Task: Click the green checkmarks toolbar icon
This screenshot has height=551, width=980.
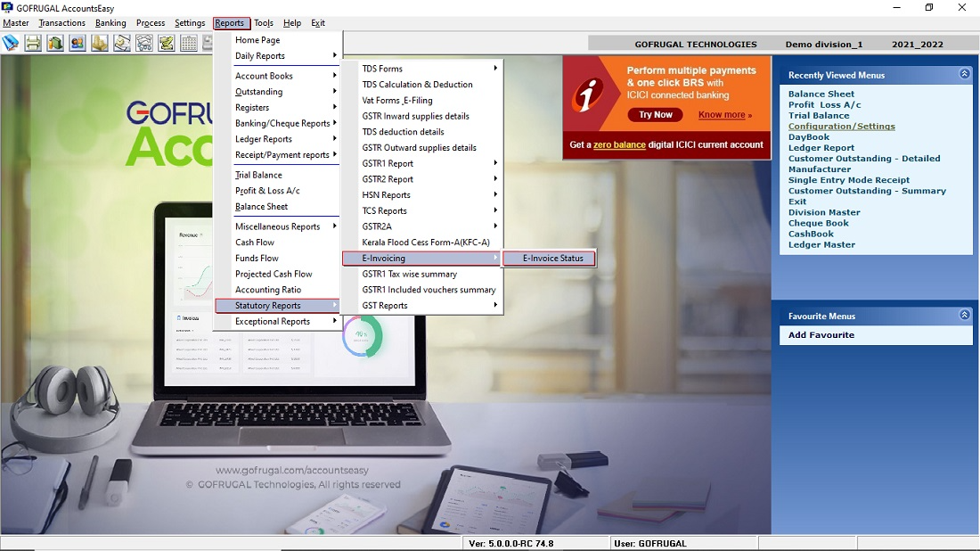Action: click(167, 43)
